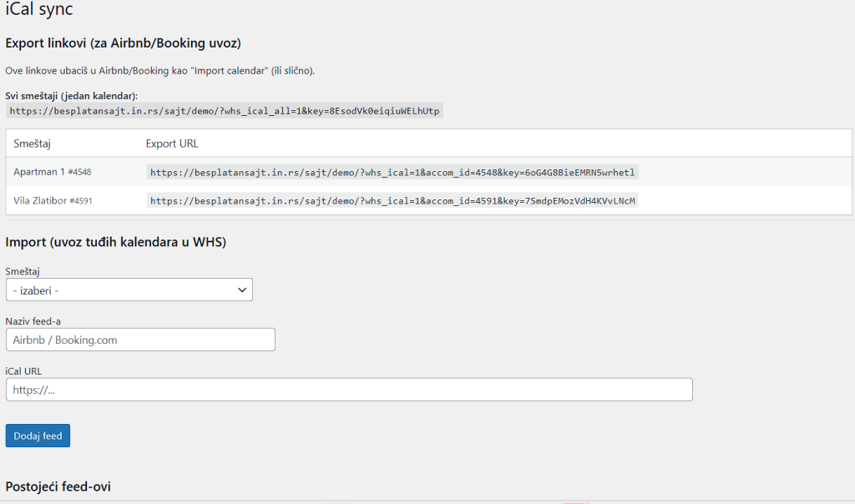Image resolution: width=855 pixels, height=504 pixels.
Task: Open the Smeštaj "- izaberi -" dropdown
Action: [129, 290]
